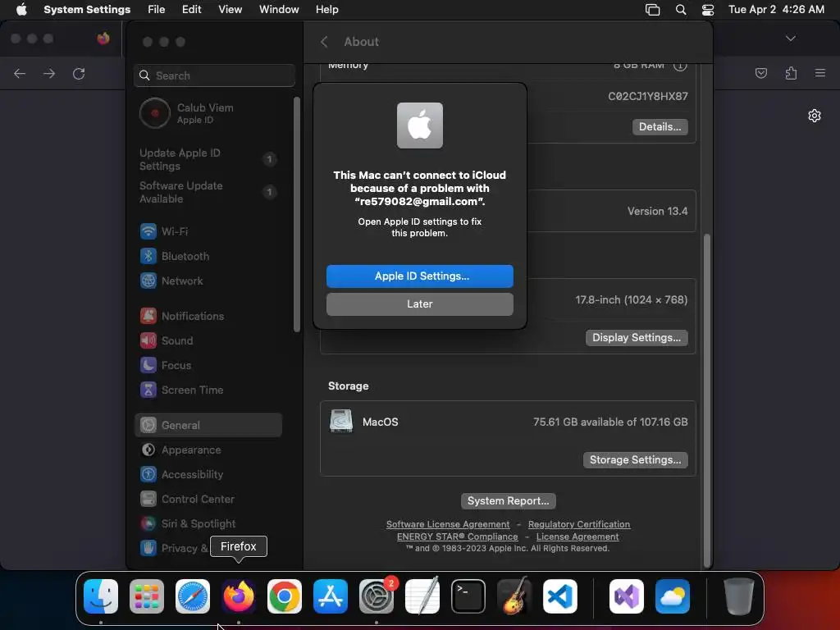Viewport: 840px width, 630px height.
Task: Click the sidebar scrollbar
Action: point(297,214)
